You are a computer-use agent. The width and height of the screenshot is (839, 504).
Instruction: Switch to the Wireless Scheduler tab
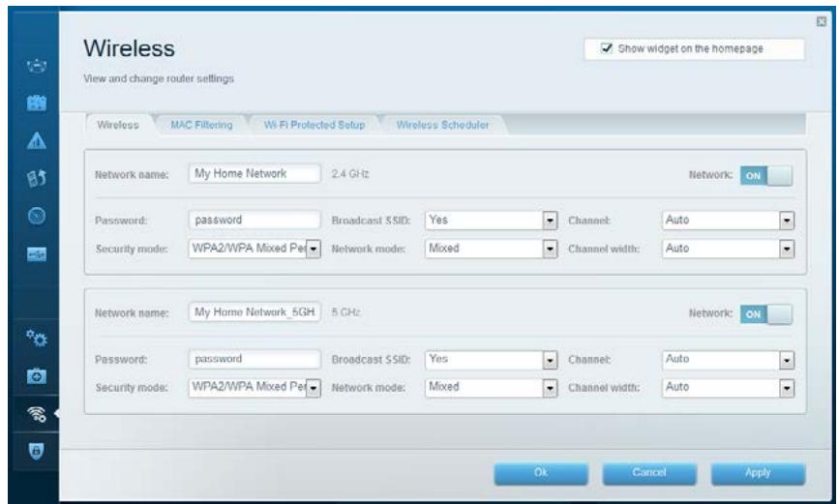(x=442, y=125)
